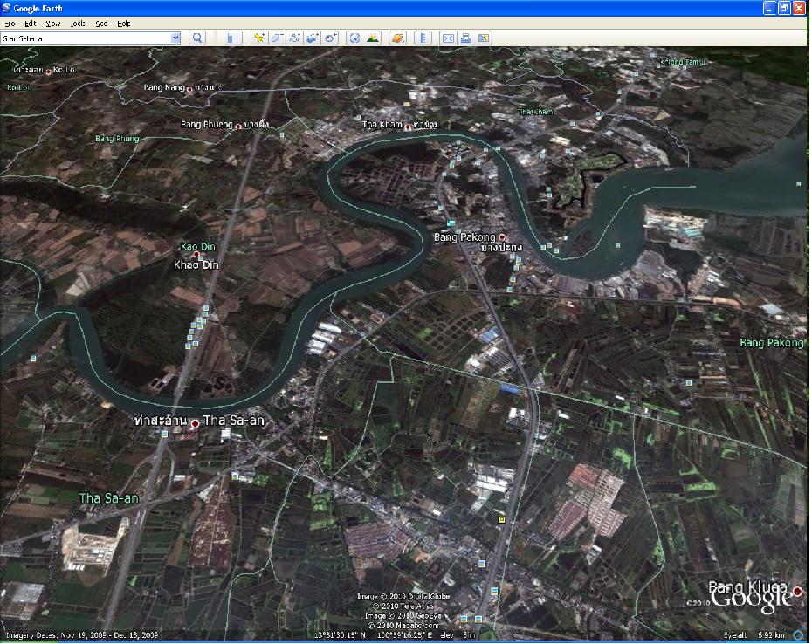812x644 pixels.
Task: Select the Khao Din red placemark marker
Action: coord(196,255)
